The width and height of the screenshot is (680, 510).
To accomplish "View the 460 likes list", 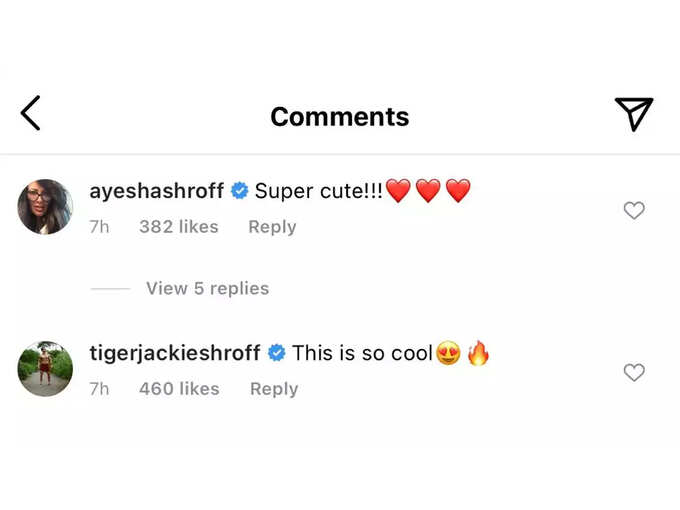I will click(179, 389).
